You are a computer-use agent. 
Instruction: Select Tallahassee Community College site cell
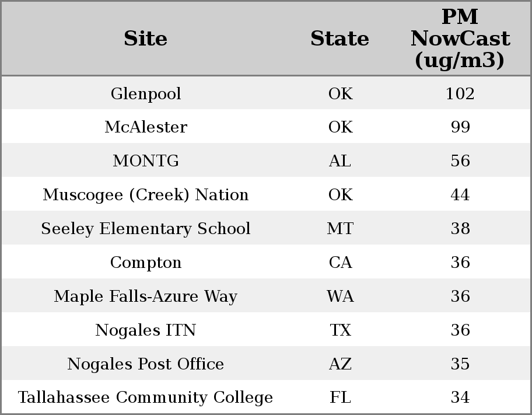pyautogui.click(x=145, y=397)
